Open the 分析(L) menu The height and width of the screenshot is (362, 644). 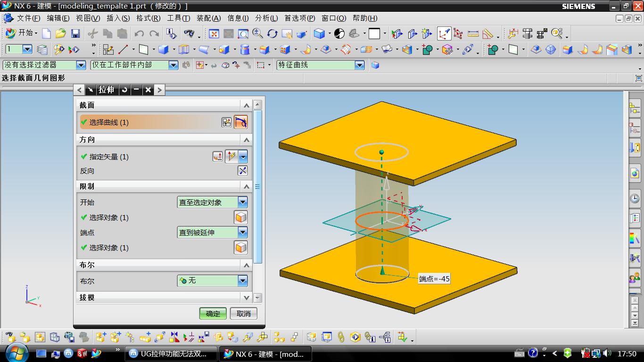click(x=266, y=18)
